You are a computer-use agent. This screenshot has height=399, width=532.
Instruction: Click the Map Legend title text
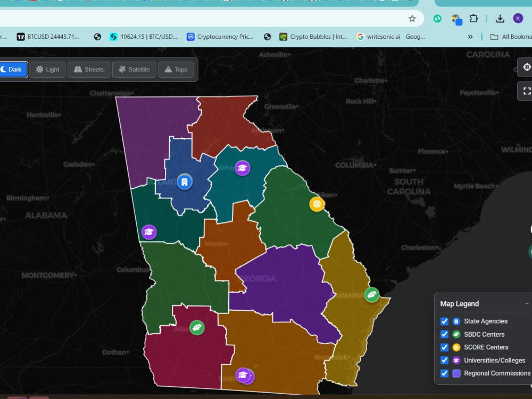click(460, 304)
